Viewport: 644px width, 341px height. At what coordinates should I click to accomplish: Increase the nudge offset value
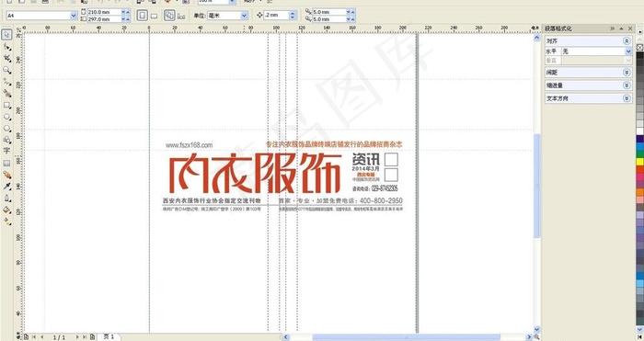coord(293,13)
